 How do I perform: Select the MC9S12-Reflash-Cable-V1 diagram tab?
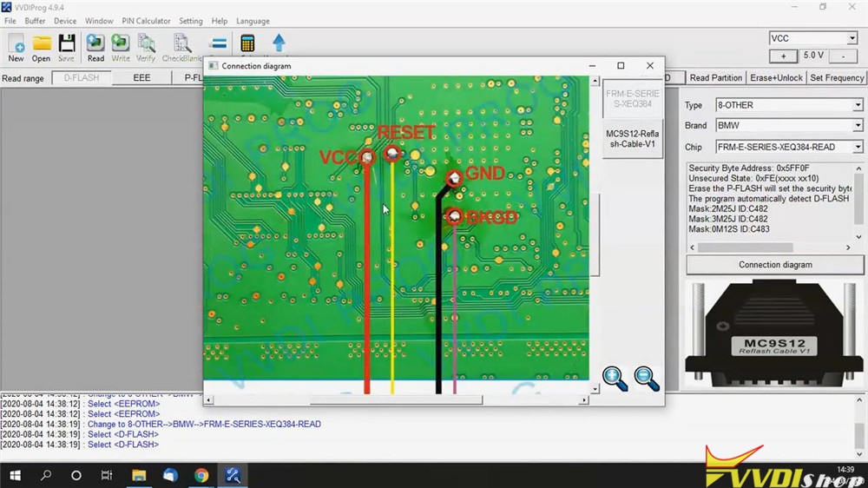632,138
